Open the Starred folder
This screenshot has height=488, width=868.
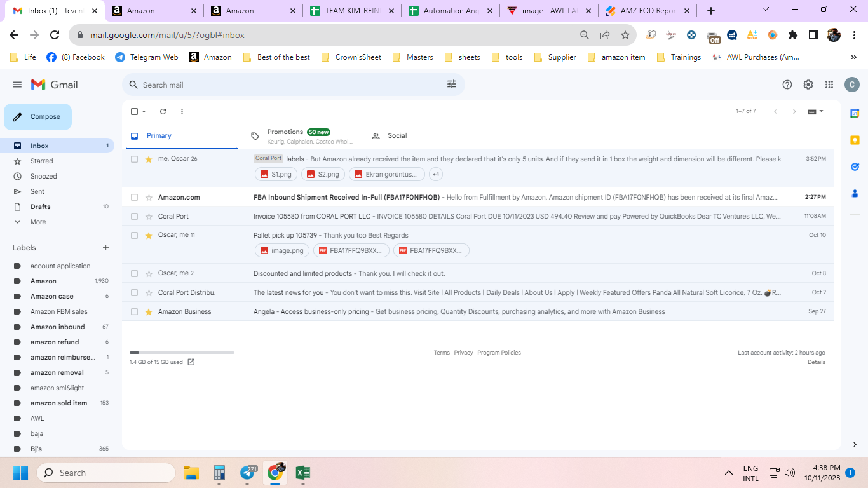(57, 161)
